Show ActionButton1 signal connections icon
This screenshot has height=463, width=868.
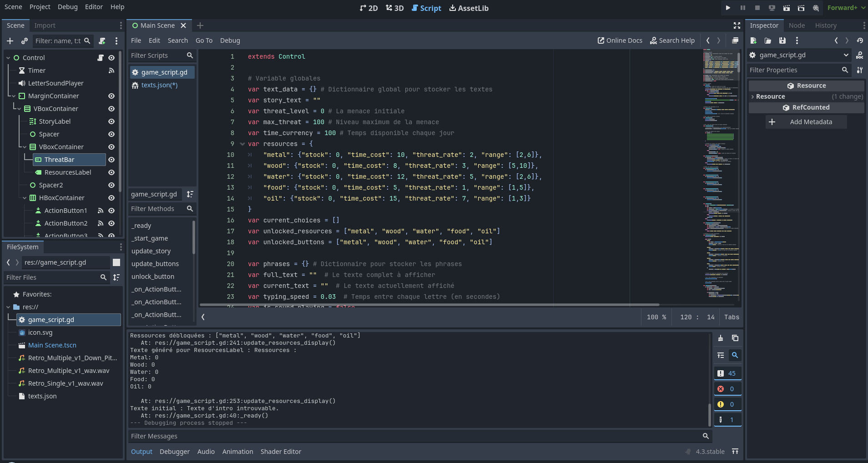pyautogui.click(x=101, y=211)
